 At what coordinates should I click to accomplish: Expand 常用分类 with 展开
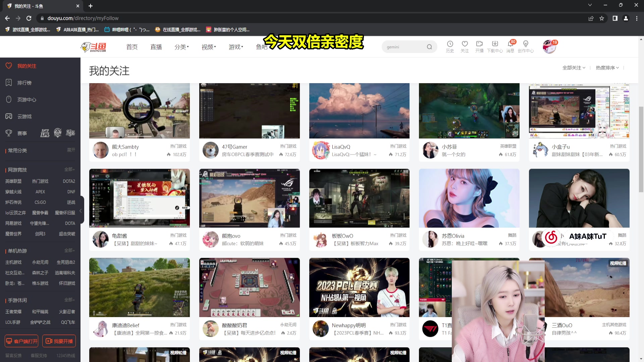[x=71, y=150]
